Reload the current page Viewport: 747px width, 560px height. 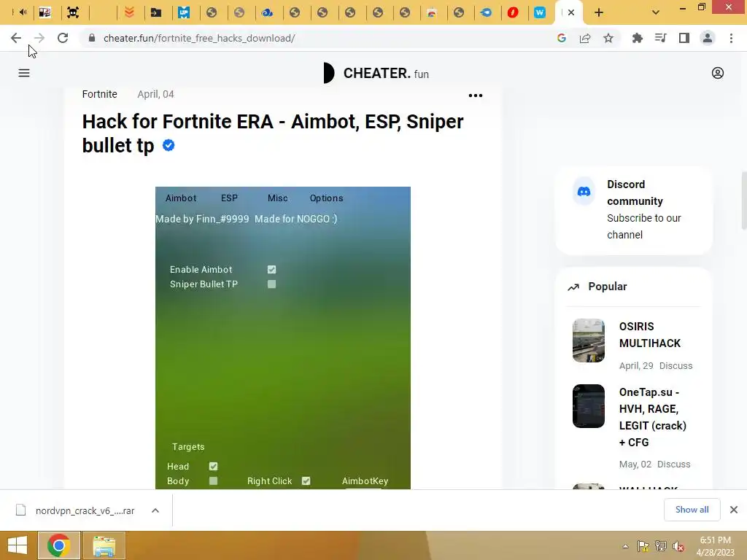pos(63,38)
